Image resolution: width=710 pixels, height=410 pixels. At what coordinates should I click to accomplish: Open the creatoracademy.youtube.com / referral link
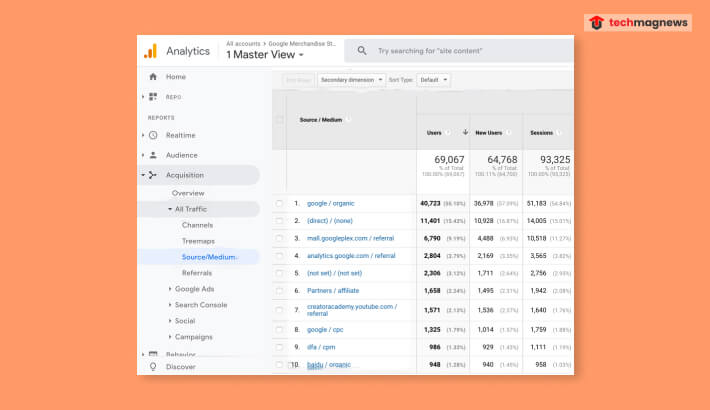(x=352, y=310)
